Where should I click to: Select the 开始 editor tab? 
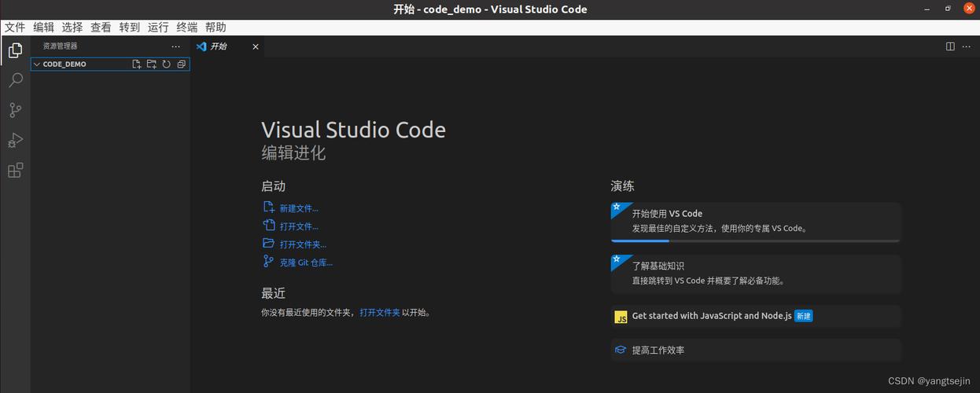tap(228, 46)
